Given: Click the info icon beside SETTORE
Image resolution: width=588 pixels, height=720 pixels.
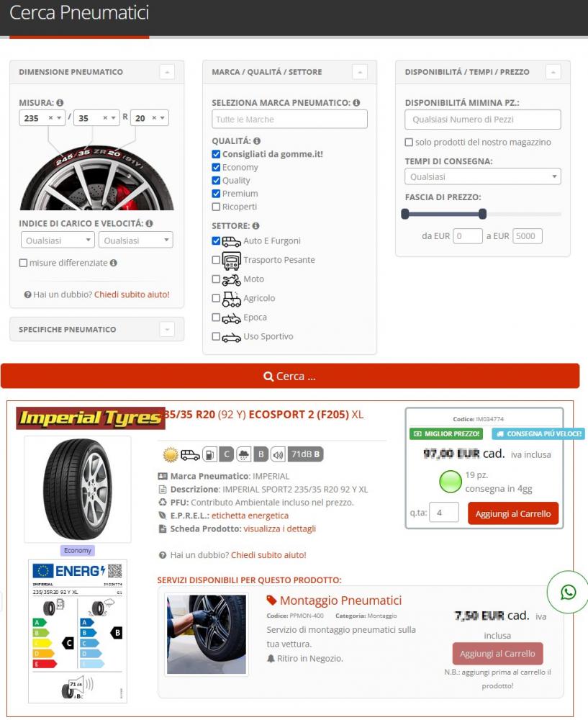Looking at the screenshot, I should tap(255, 226).
